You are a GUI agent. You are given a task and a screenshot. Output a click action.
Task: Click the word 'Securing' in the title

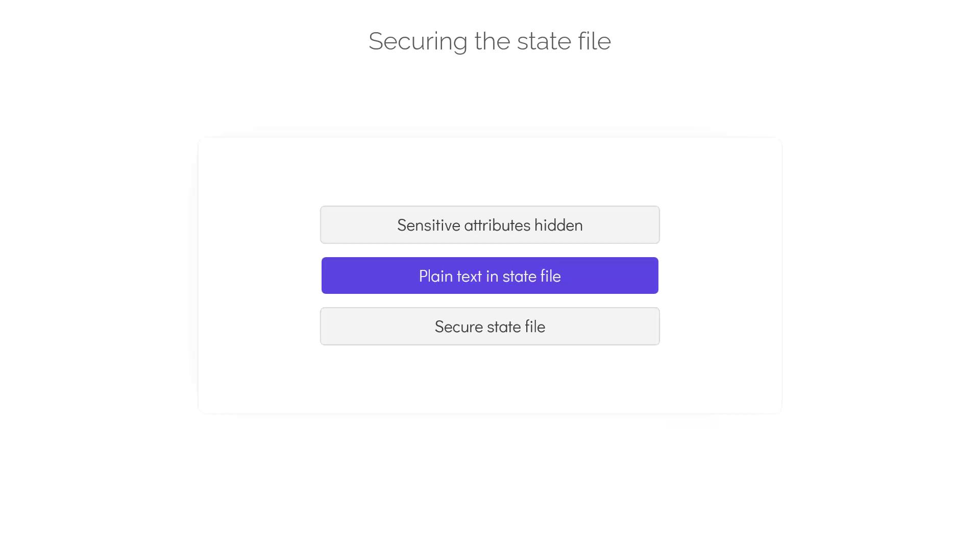[418, 41]
